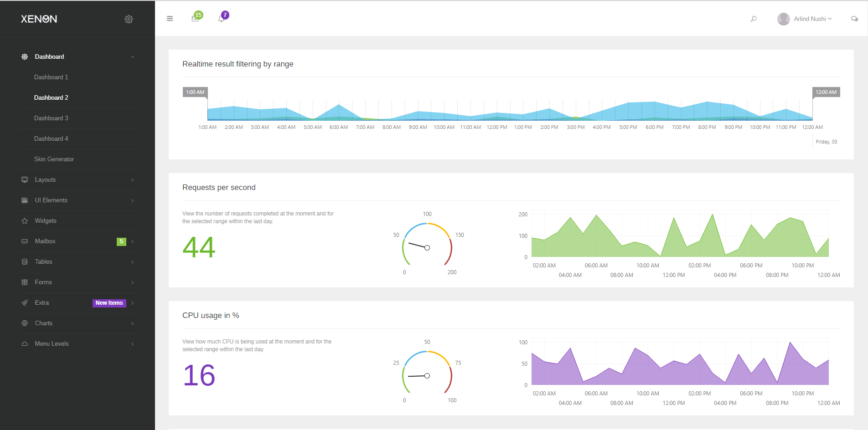Click the XENON logo link
Viewport: 868px width, 430px height.
[x=39, y=19]
